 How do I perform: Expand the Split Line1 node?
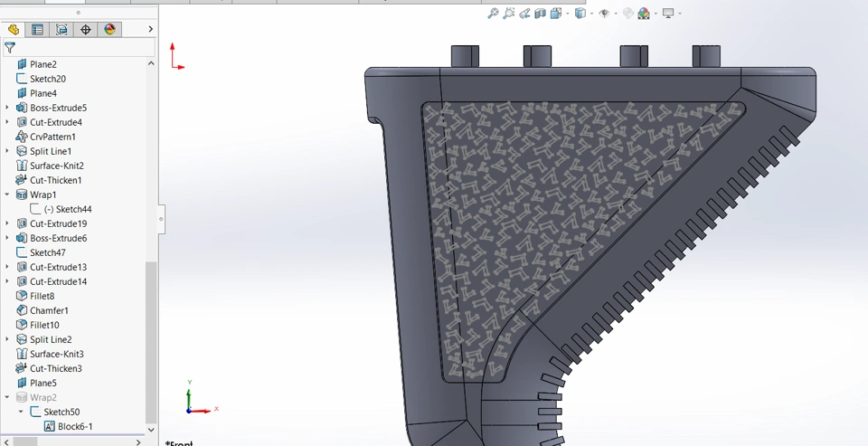pyautogui.click(x=7, y=151)
